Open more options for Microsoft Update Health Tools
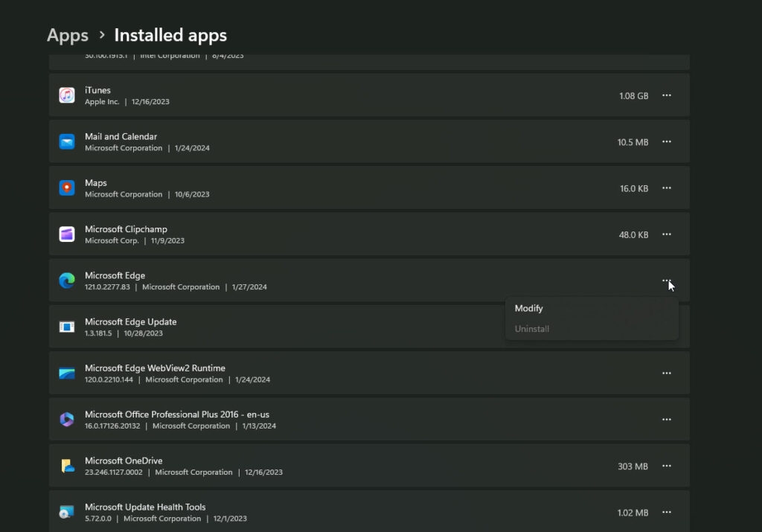The height and width of the screenshot is (532, 762). click(x=666, y=512)
